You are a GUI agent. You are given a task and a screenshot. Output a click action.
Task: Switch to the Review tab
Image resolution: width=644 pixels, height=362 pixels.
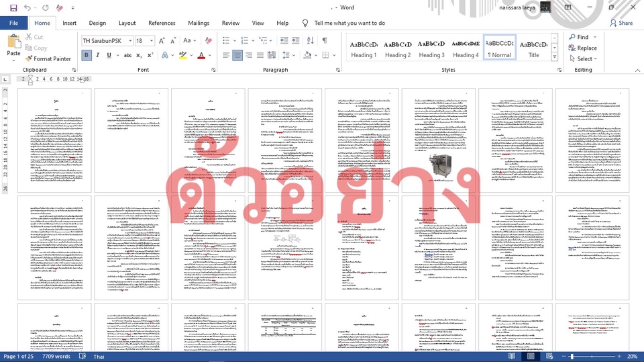(230, 23)
